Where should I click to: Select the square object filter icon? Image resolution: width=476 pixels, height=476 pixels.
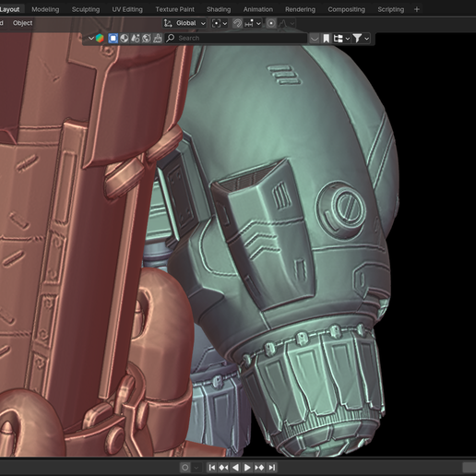(x=113, y=39)
